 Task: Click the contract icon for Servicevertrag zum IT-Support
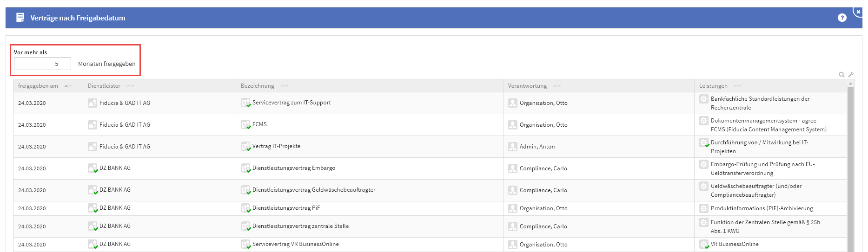pyautogui.click(x=245, y=103)
